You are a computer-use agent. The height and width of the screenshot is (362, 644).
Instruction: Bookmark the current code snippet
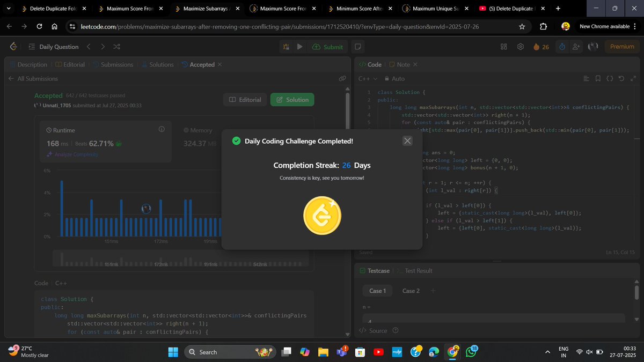click(598, 78)
